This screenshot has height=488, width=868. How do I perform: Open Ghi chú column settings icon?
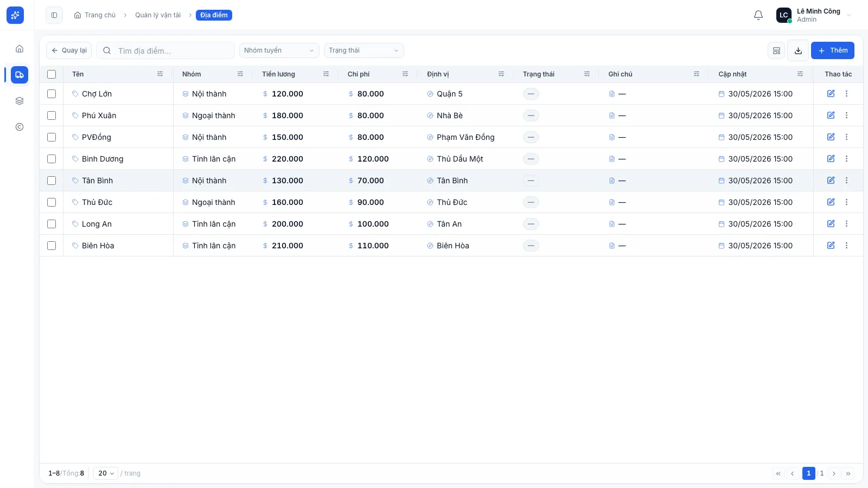point(697,74)
